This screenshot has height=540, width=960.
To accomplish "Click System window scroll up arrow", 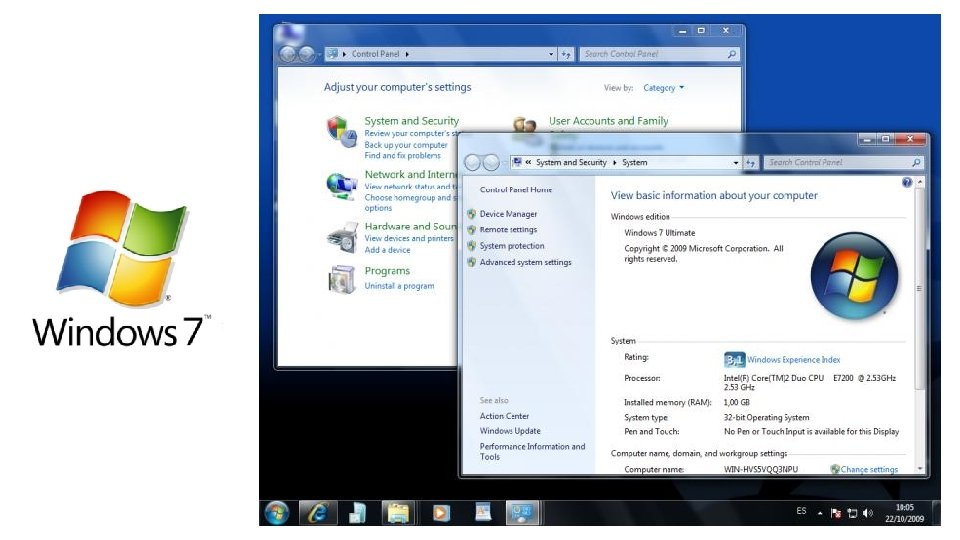I will 919,182.
